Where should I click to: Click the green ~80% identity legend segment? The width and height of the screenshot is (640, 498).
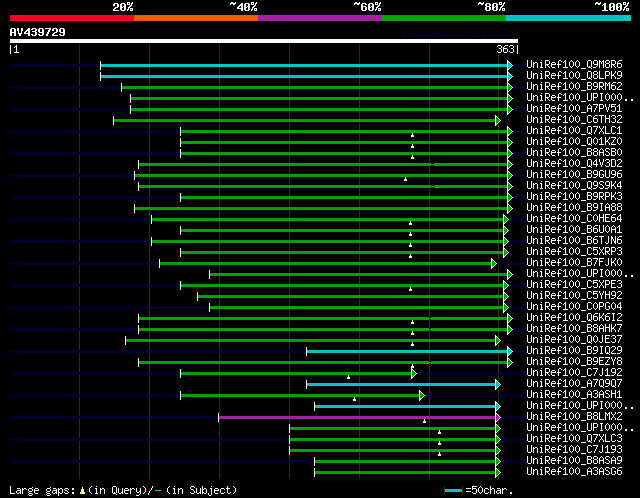coord(444,18)
